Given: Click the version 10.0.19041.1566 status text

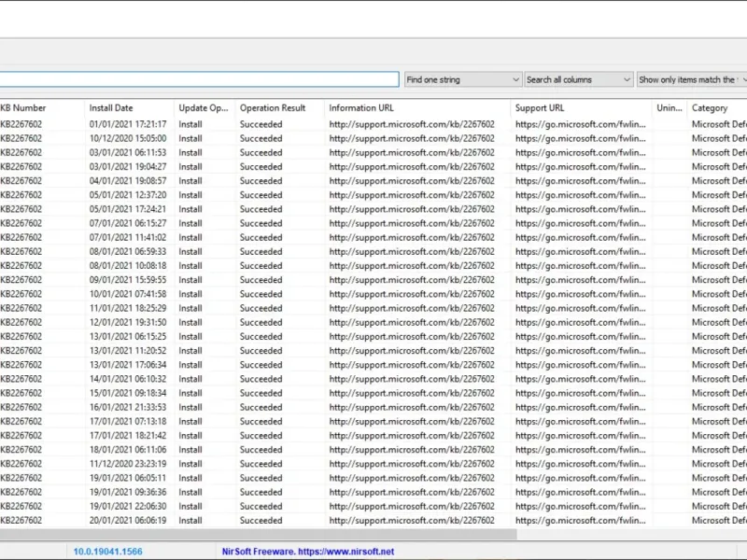Looking at the screenshot, I should (x=107, y=552).
